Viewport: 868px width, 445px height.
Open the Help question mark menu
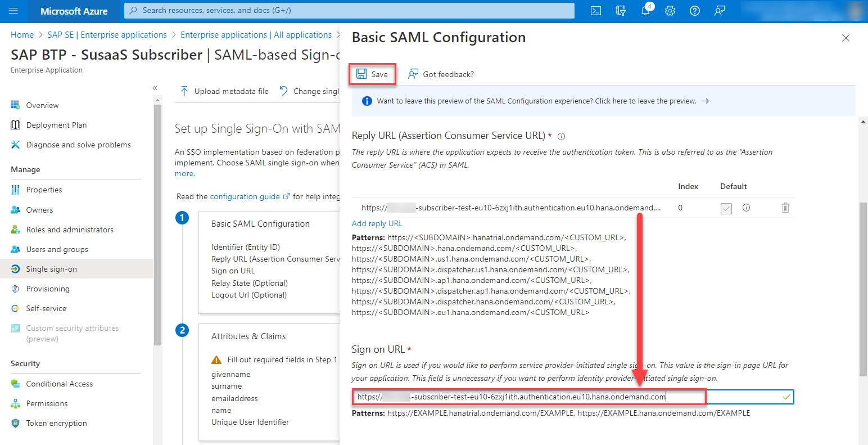click(695, 11)
